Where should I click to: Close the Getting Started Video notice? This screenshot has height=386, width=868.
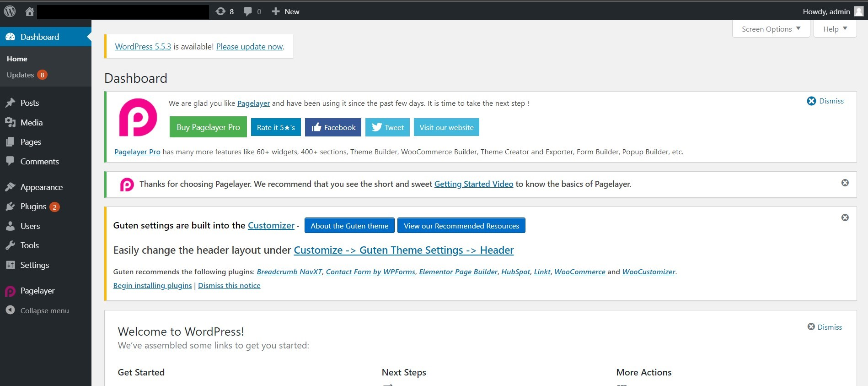(845, 183)
